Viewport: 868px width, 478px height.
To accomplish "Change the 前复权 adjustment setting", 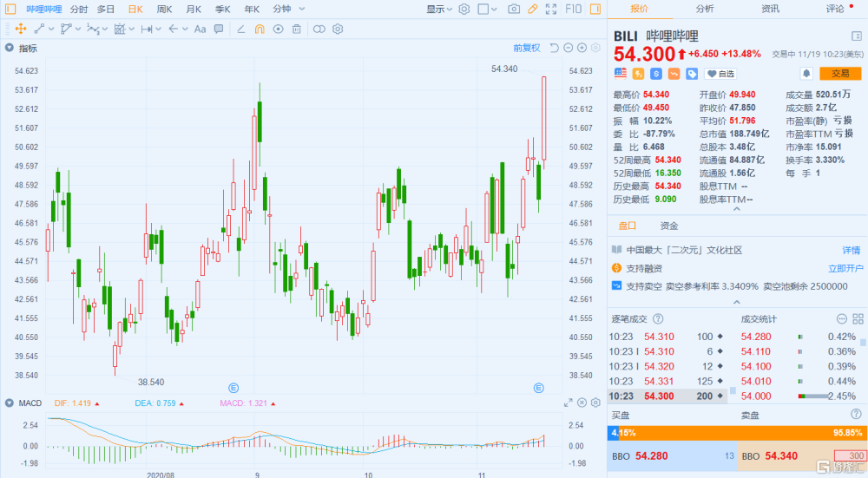I will [x=527, y=48].
